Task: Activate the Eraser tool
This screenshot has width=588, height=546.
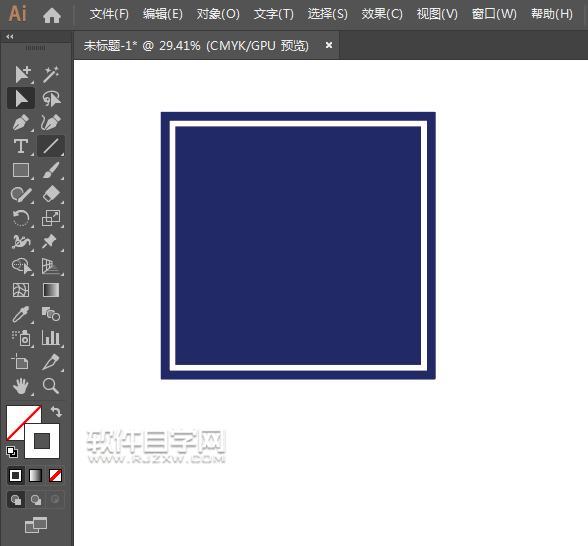Action: 51,194
